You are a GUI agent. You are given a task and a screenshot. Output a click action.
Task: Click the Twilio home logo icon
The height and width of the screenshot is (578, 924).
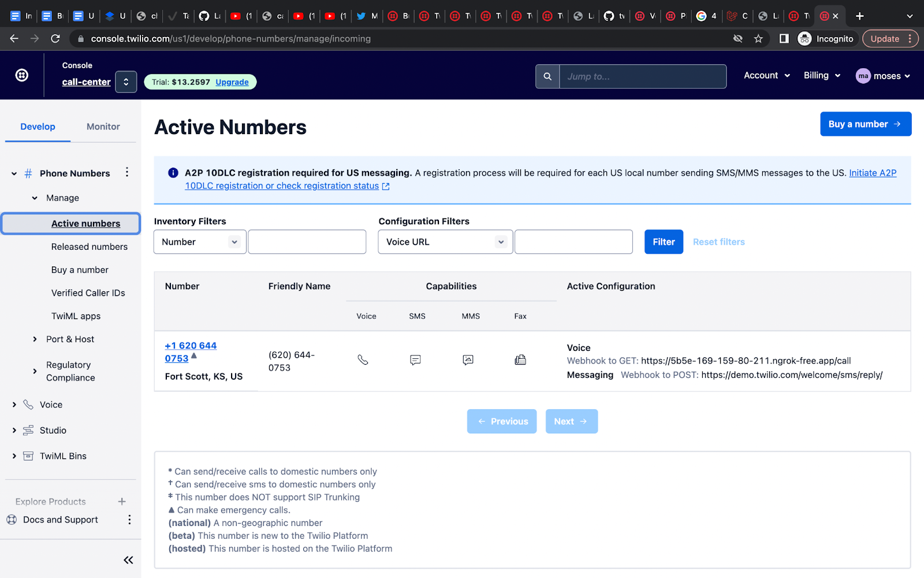click(x=22, y=75)
